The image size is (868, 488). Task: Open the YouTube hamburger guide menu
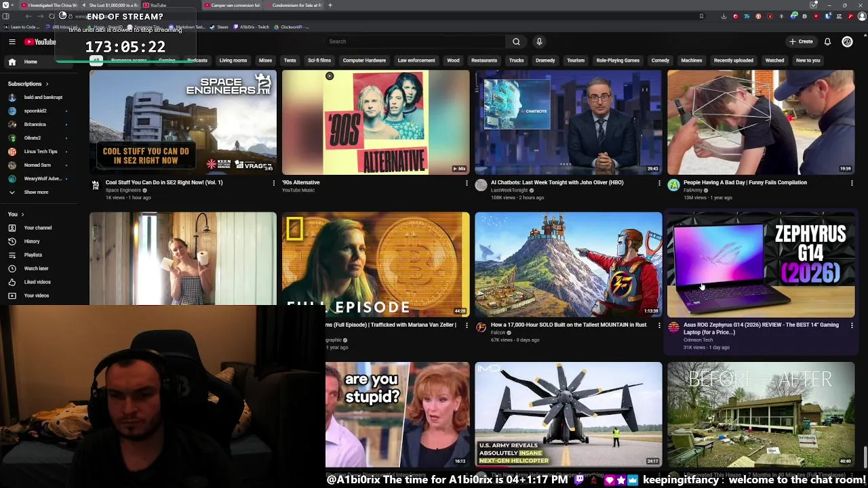(x=12, y=42)
